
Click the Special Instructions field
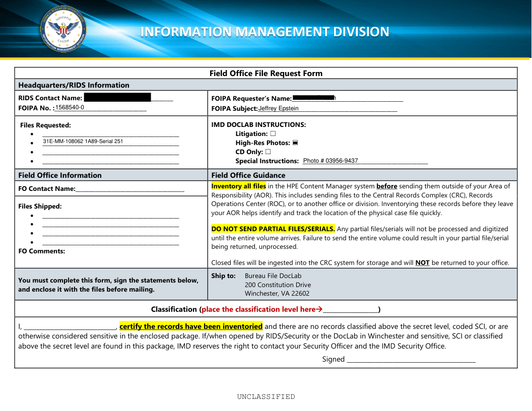[x=365, y=161]
